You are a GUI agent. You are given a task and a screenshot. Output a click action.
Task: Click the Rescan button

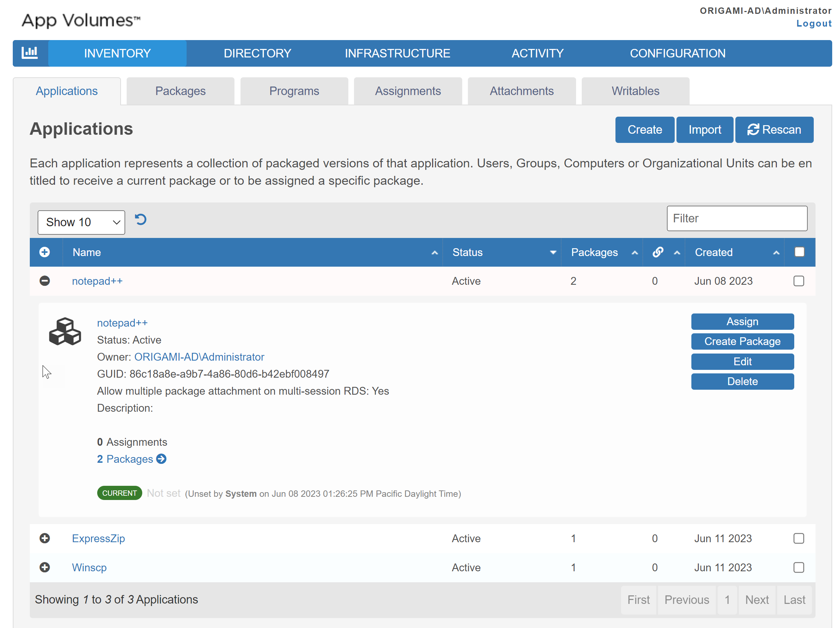point(774,130)
